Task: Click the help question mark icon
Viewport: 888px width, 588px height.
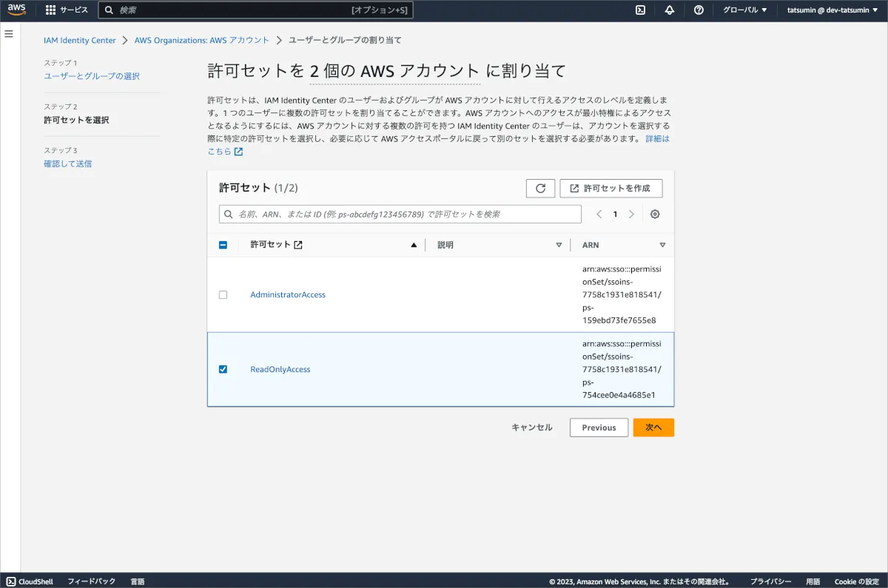Action: coord(699,10)
